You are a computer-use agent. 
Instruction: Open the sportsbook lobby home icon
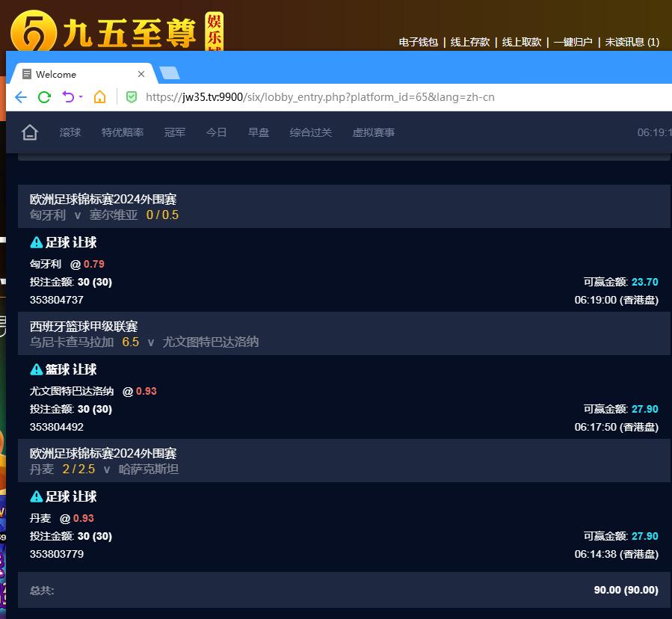tap(30, 132)
